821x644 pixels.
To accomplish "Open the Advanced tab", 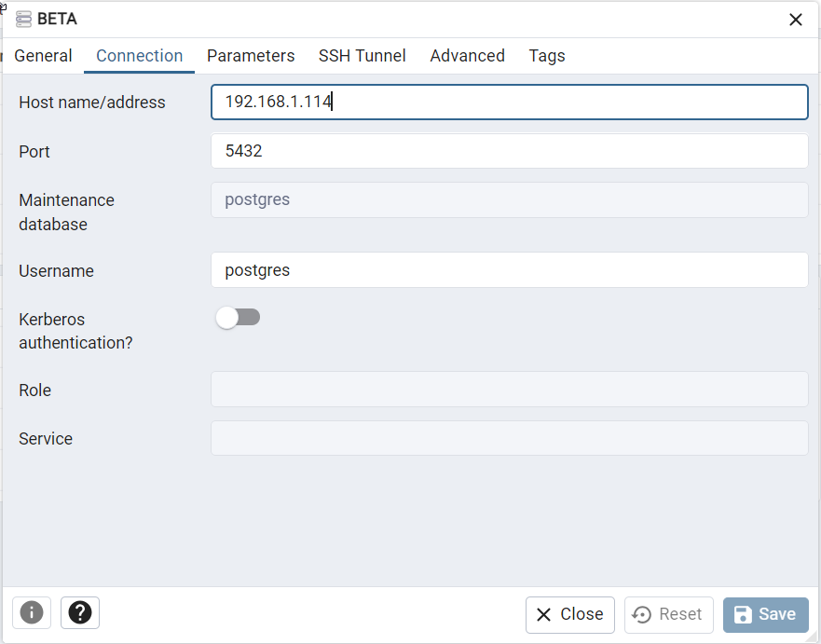I will pos(467,56).
